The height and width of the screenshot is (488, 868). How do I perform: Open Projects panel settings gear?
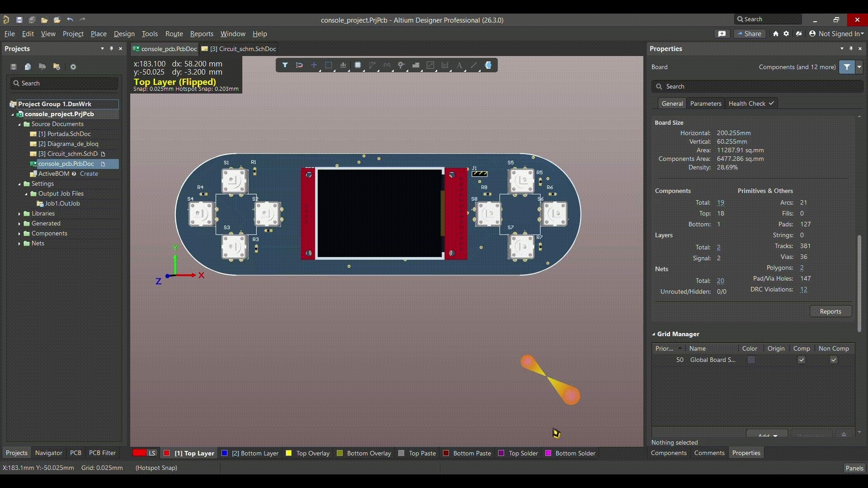pos(73,67)
